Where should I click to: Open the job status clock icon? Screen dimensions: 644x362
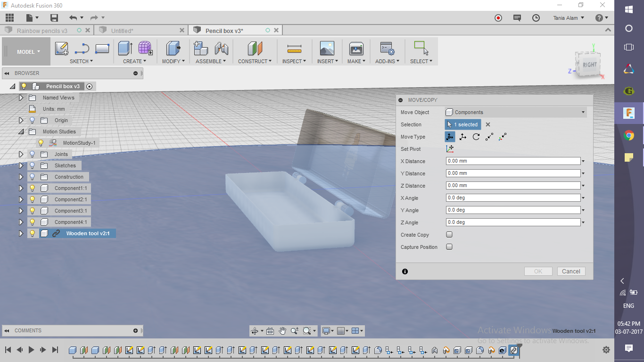coord(536,18)
